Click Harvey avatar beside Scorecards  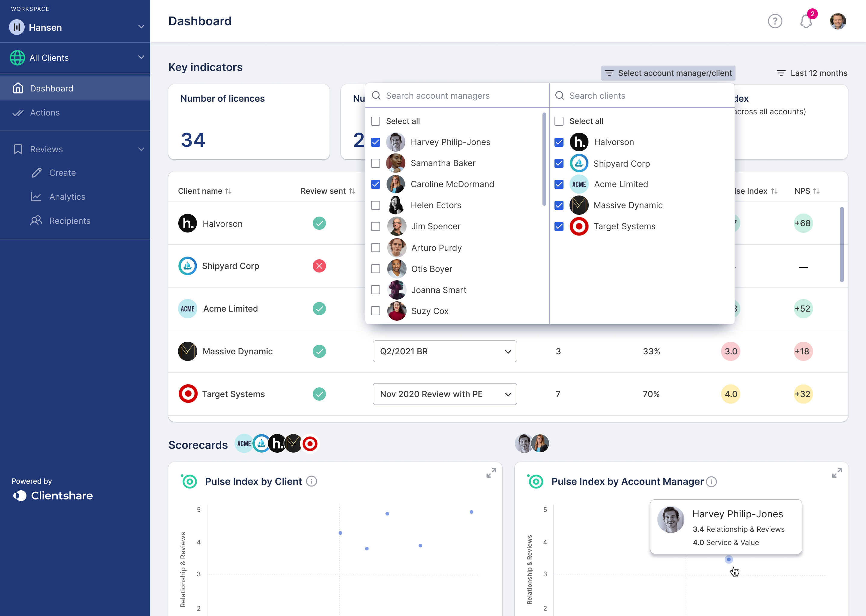point(524,443)
